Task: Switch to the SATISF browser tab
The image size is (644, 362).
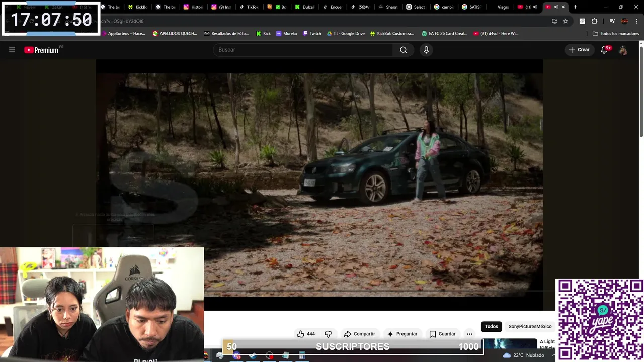Action: 471,7
